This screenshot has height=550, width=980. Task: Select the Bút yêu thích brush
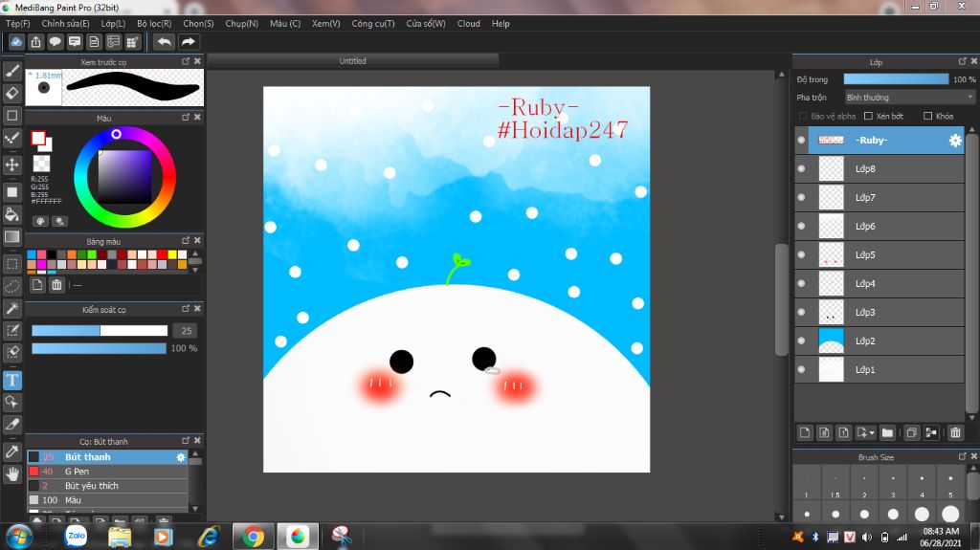point(107,486)
